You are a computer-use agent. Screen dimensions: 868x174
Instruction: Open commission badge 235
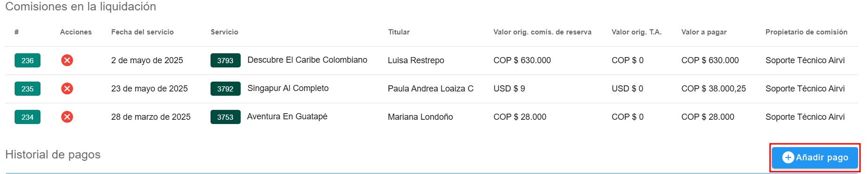tap(27, 89)
